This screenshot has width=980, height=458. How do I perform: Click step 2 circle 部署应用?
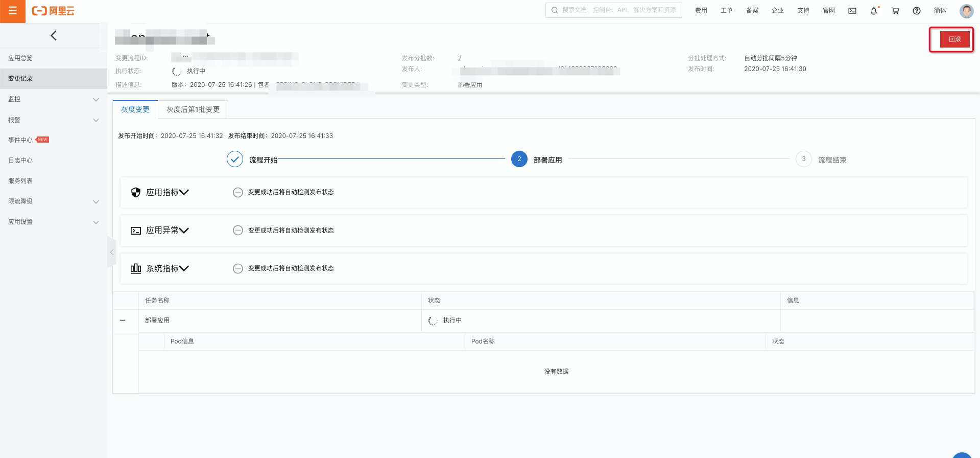click(519, 159)
